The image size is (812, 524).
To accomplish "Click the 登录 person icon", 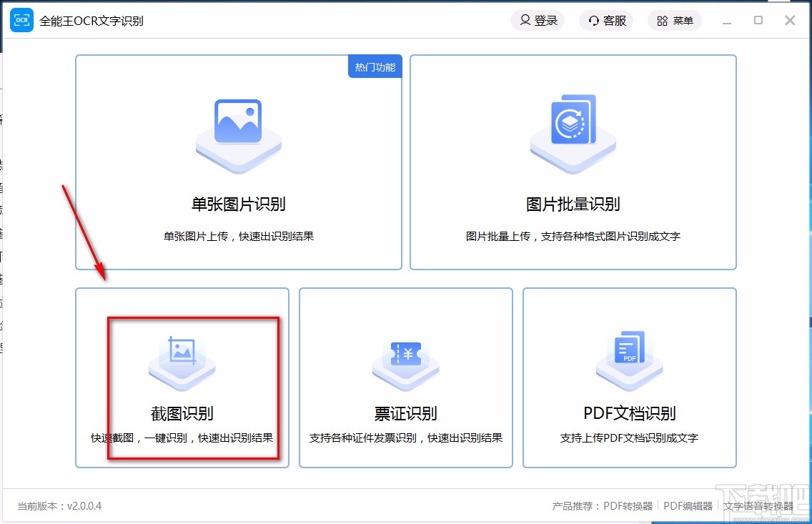I will 524,20.
